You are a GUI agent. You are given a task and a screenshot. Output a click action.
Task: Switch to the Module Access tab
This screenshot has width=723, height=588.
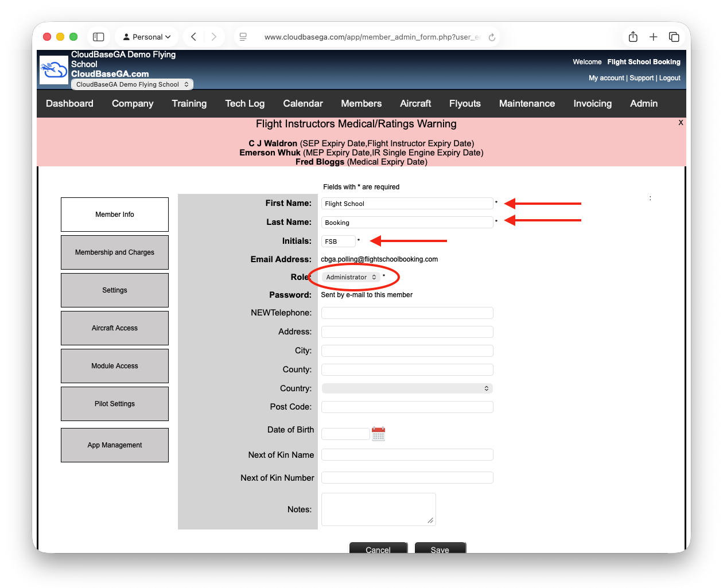tap(115, 366)
